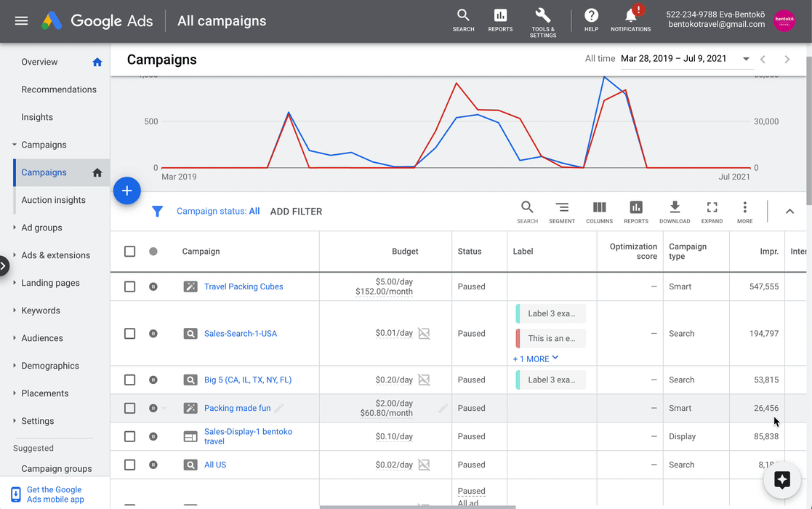Open the Sales-Search-1-USA campaign
The image size is (812, 509).
[x=241, y=334]
